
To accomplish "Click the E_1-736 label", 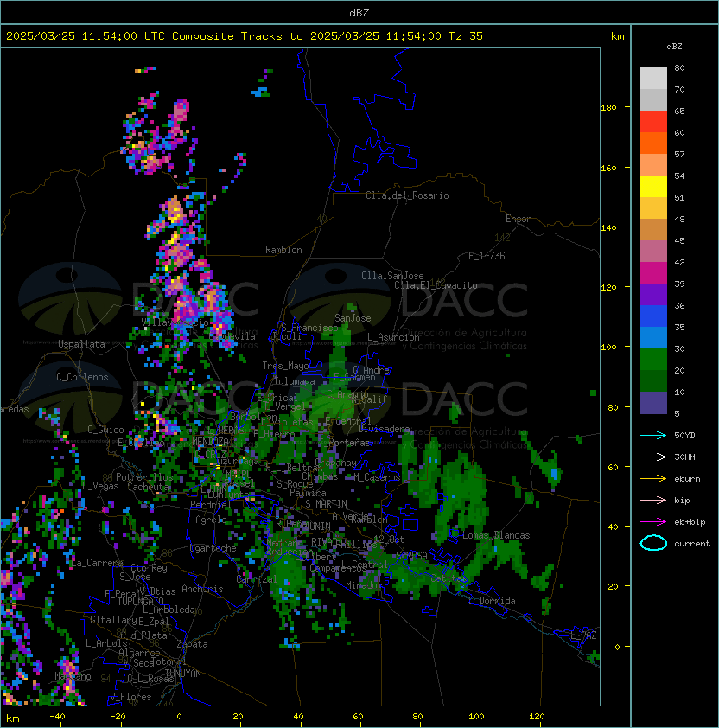I will (x=486, y=256).
